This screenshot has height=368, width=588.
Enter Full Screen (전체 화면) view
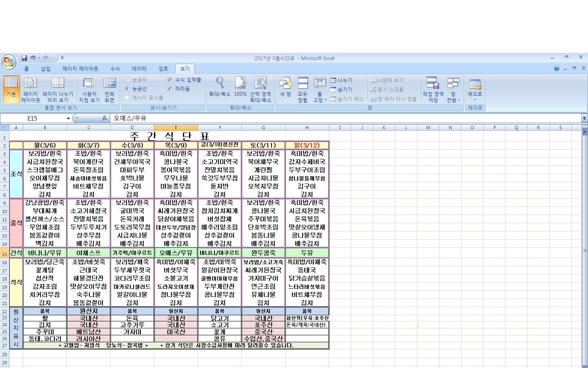pos(109,90)
